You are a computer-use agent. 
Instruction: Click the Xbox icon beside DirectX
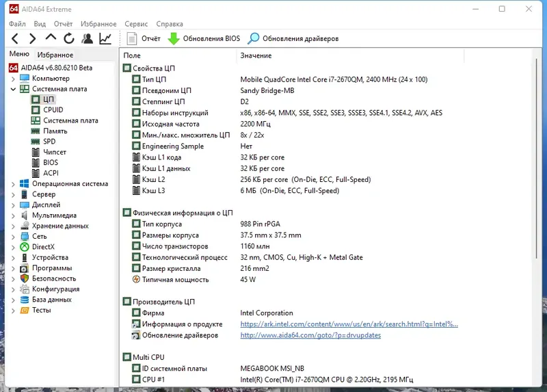point(25,247)
